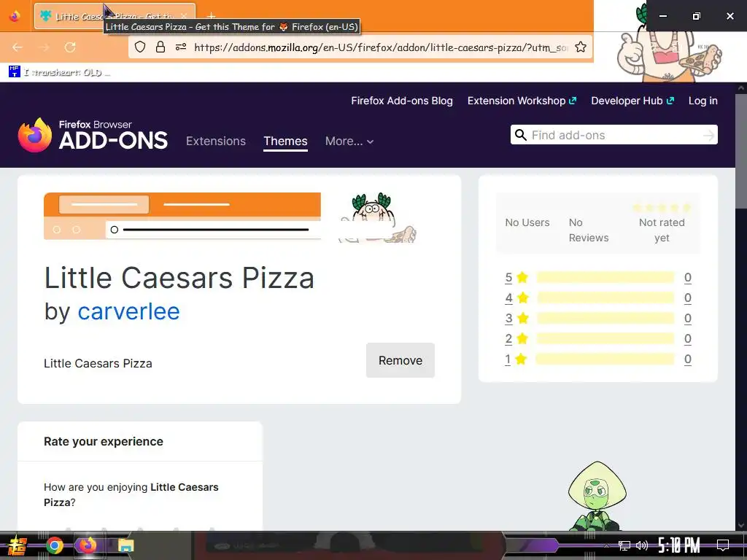
Task: Click the Little Caesars Pizza title heading
Action: (179, 278)
